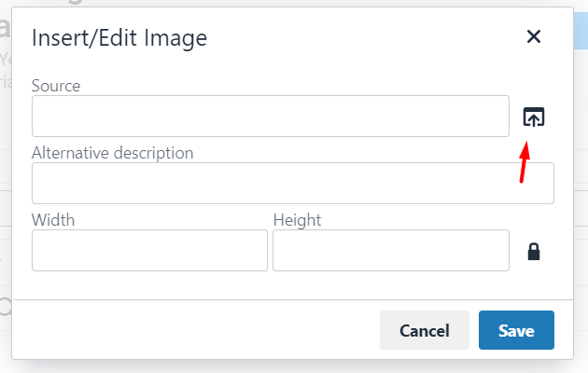Open the source image upload browser icon
Screen dimensions: 588x373
click(x=534, y=117)
